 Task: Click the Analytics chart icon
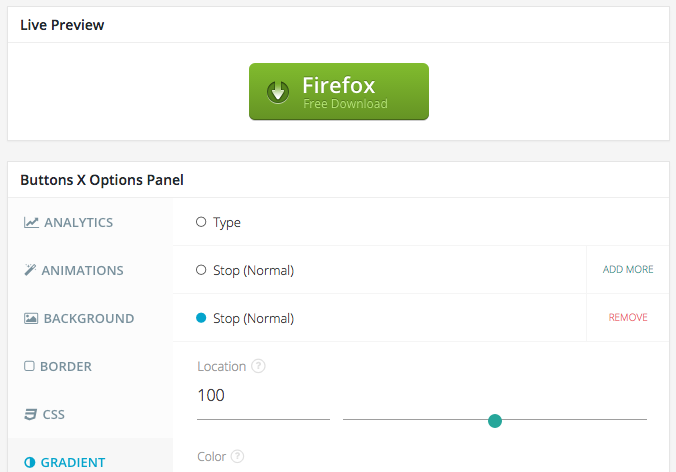(x=31, y=222)
